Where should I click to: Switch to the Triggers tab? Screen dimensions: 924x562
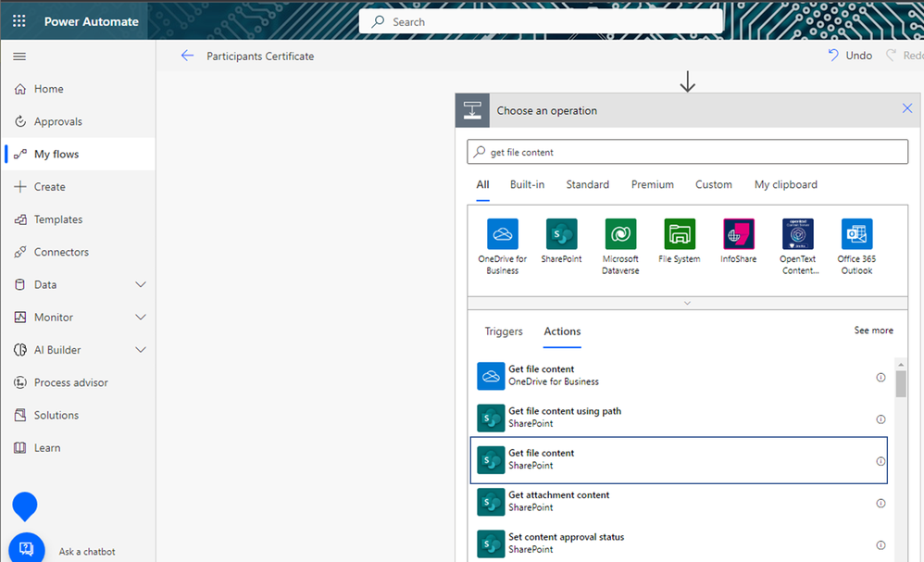(504, 331)
